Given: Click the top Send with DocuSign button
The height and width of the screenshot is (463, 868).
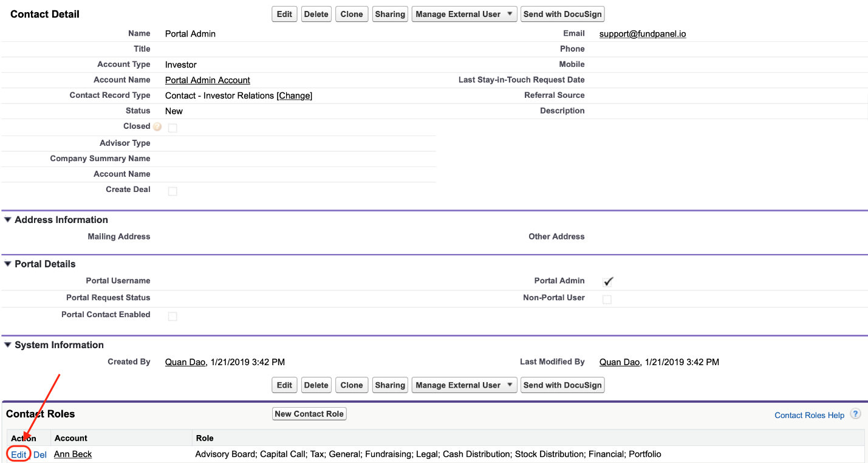Looking at the screenshot, I should pyautogui.click(x=562, y=14).
